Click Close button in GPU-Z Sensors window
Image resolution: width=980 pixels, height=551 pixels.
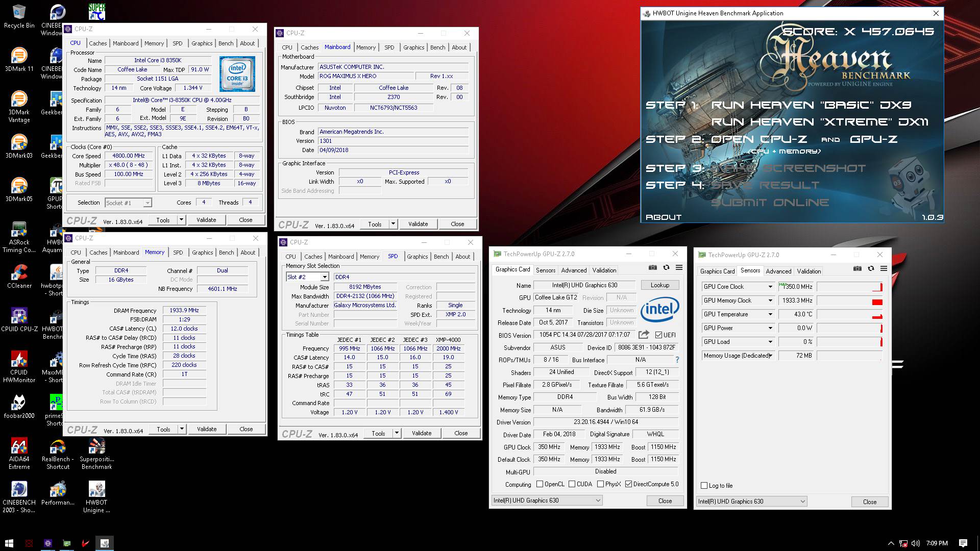(x=870, y=502)
